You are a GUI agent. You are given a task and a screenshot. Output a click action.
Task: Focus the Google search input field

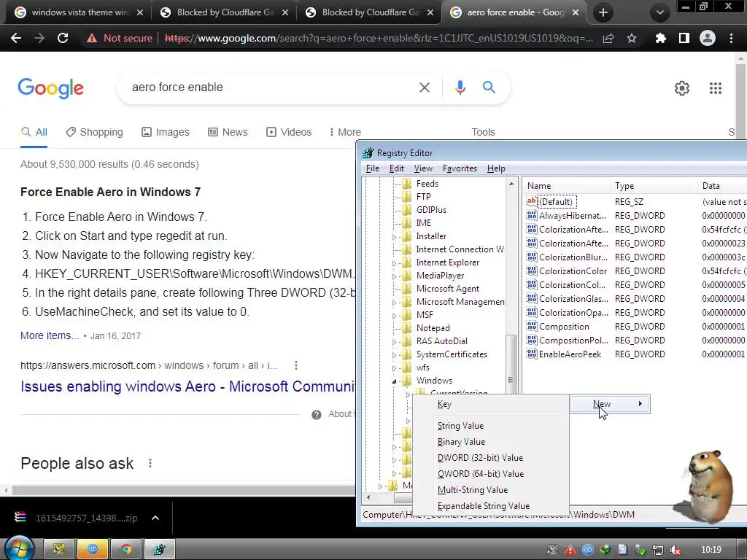click(271, 87)
